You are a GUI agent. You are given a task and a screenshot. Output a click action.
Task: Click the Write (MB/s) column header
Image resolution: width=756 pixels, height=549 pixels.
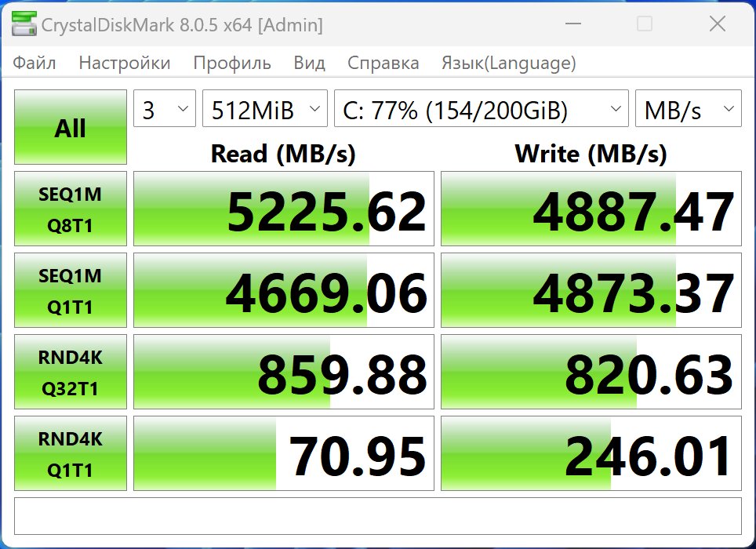[x=591, y=154]
